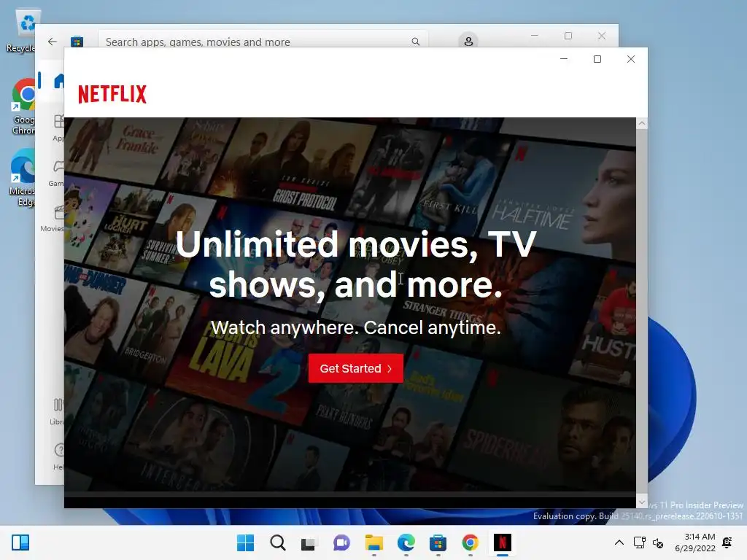This screenshot has width=747, height=560.
Task: Open Library in Store sidebar
Action: pyautogui.click(x=57, y=413)
